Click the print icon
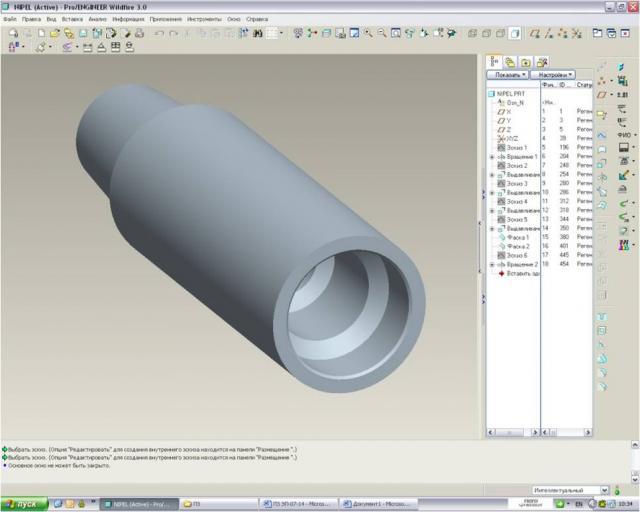This screenshot has height=512, width=640. point(140,33)
